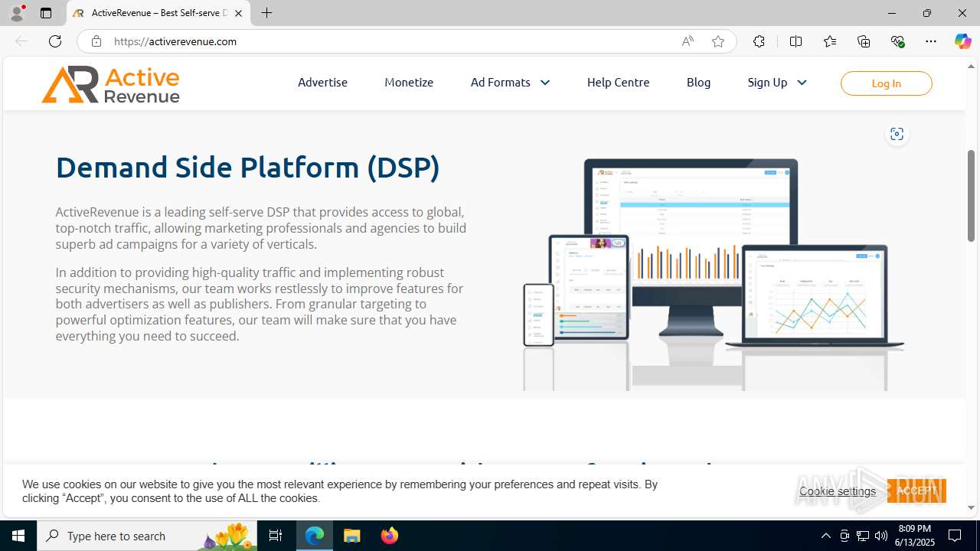This screenshot has height=551, width=980.
Task: Click the Demand Side Platform (DSP) heading
Action: (x=247, y=167)
